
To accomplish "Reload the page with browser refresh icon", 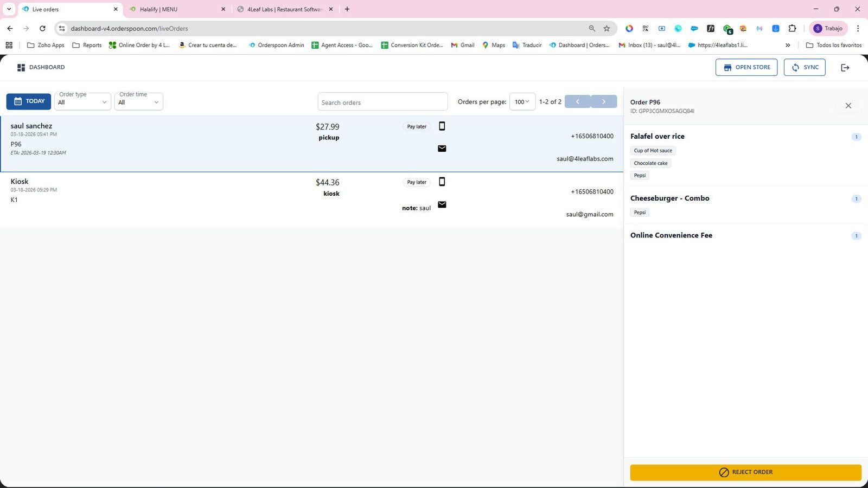I will (42, 28).
